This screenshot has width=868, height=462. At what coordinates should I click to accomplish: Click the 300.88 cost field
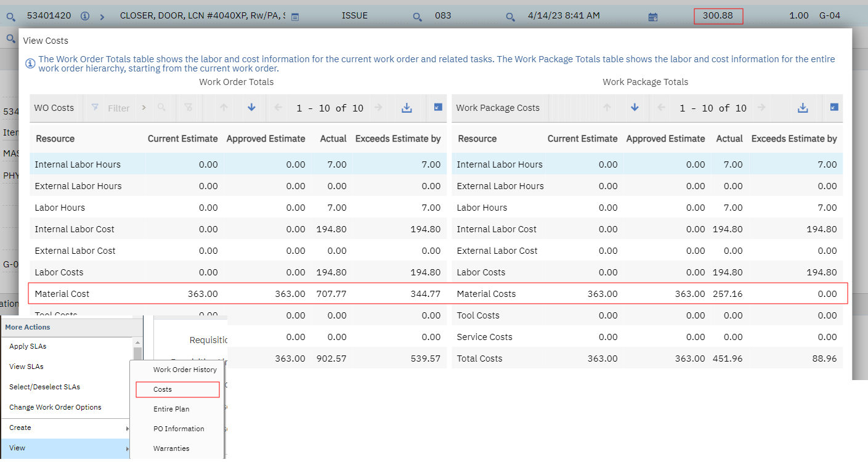click(718, 16)
